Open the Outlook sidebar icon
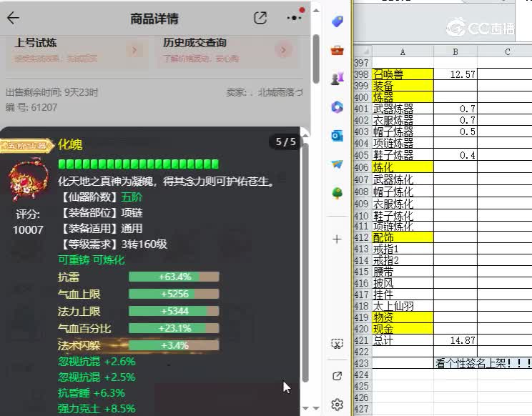 click(338, 136)
